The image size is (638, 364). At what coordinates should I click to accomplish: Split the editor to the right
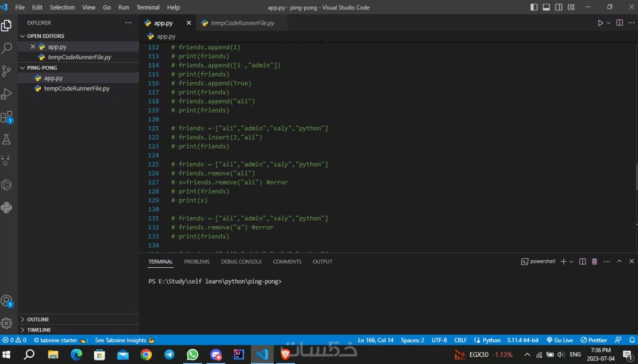pyautogui.click(x=620, y=23)
